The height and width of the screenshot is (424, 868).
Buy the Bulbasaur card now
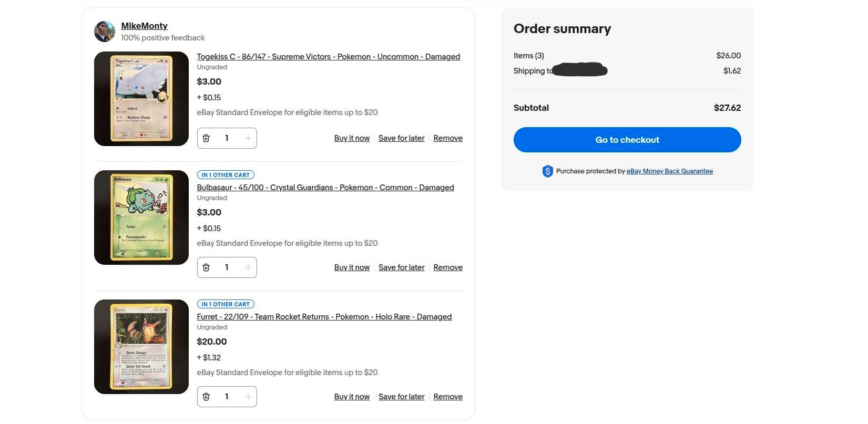(352, 267)
